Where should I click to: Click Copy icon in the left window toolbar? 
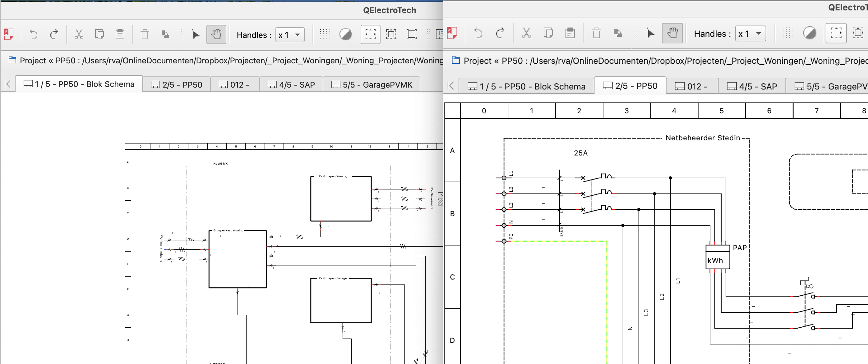click(x=99, y=34)
